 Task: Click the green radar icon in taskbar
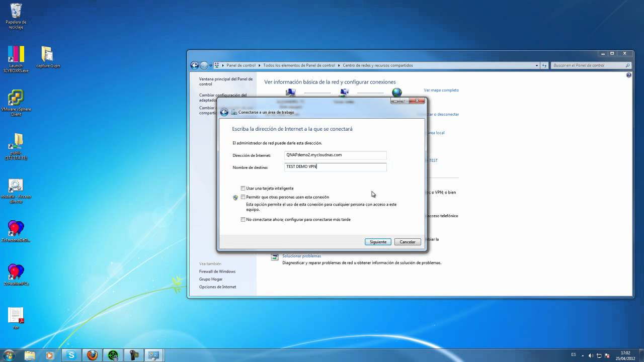113,355
